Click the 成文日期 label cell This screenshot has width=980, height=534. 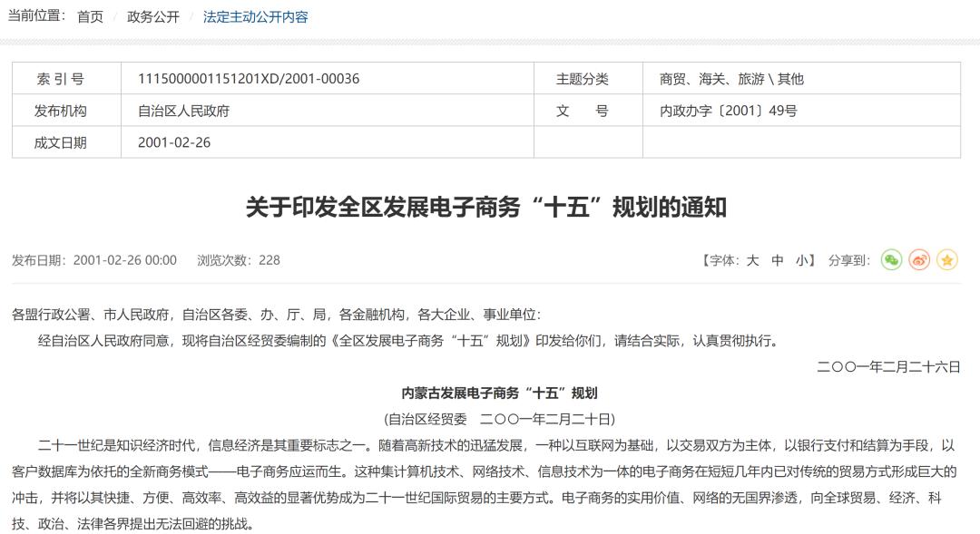pyautogui.click(x=66, y=142)
